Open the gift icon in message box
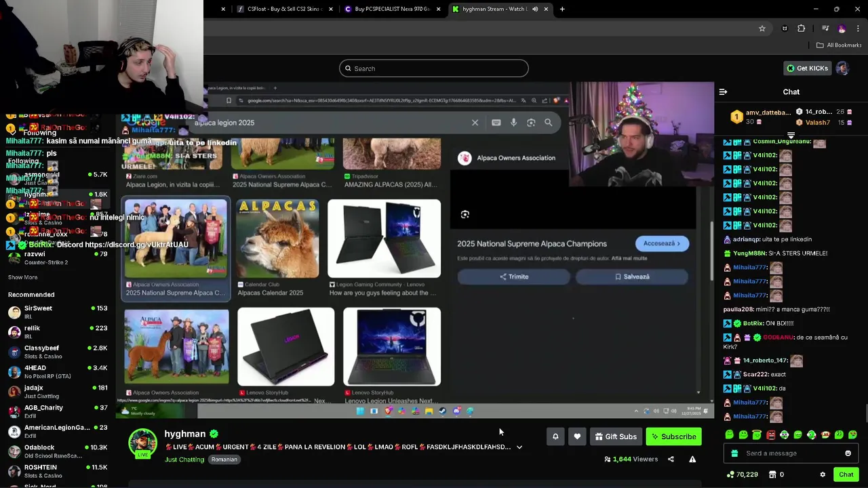 (x=734, y=453)
